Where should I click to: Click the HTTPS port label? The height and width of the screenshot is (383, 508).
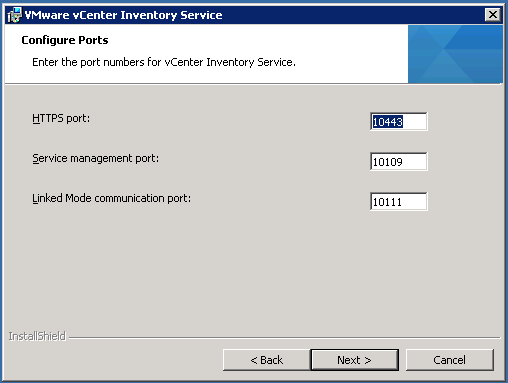(61, 118)
